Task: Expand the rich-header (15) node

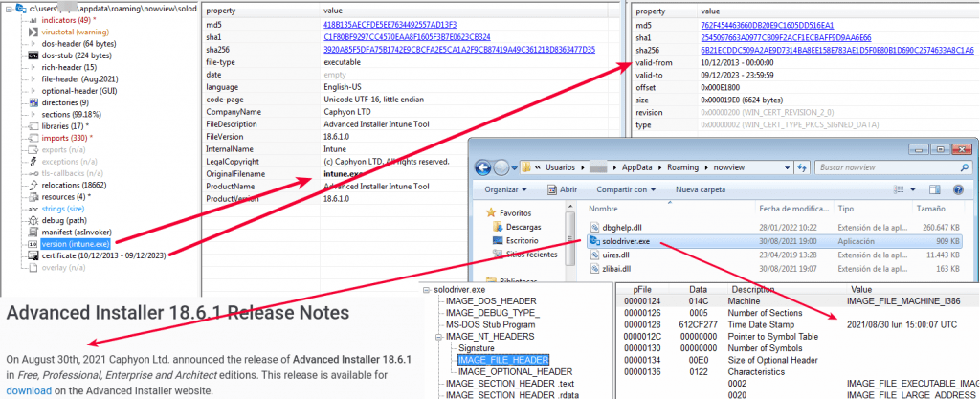Action: coord(33,67)
